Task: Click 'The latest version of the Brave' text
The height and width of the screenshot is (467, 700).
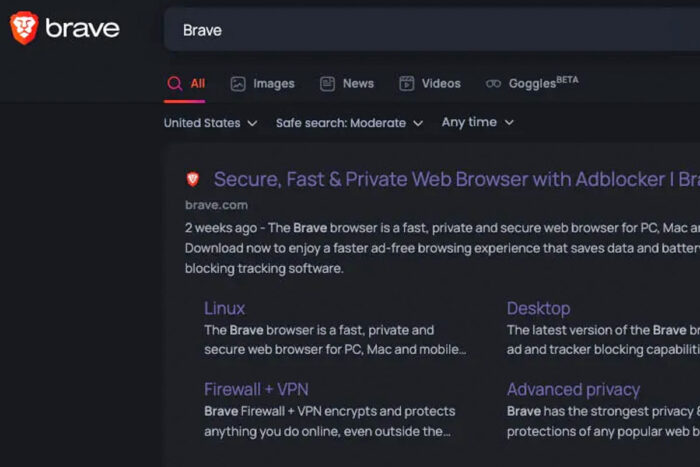Action: coord(596,330)
